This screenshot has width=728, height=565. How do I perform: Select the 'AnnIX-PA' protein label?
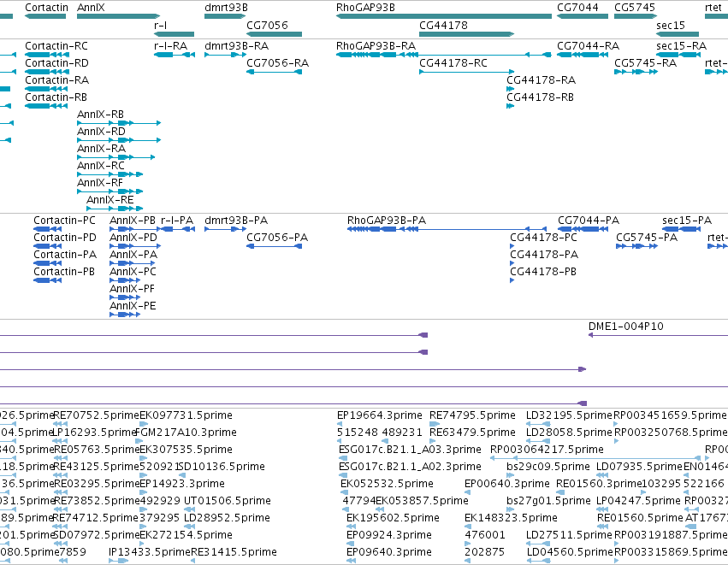pos(133,255)
